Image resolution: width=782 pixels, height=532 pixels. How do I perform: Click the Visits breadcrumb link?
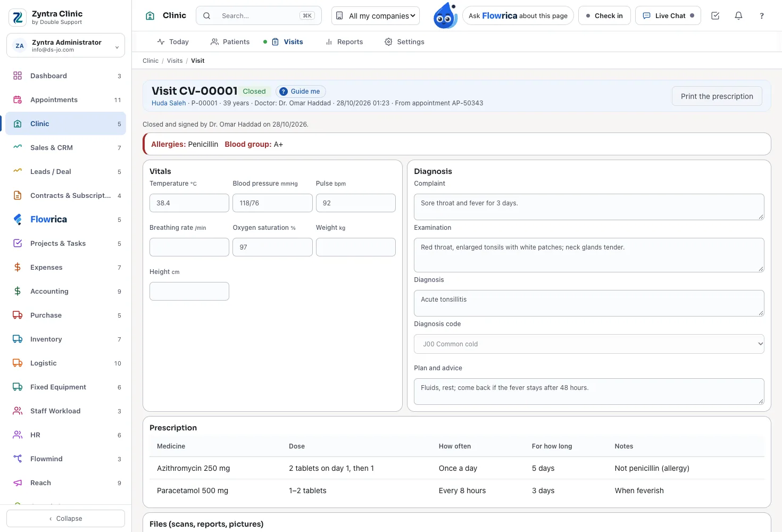[174, 61]
